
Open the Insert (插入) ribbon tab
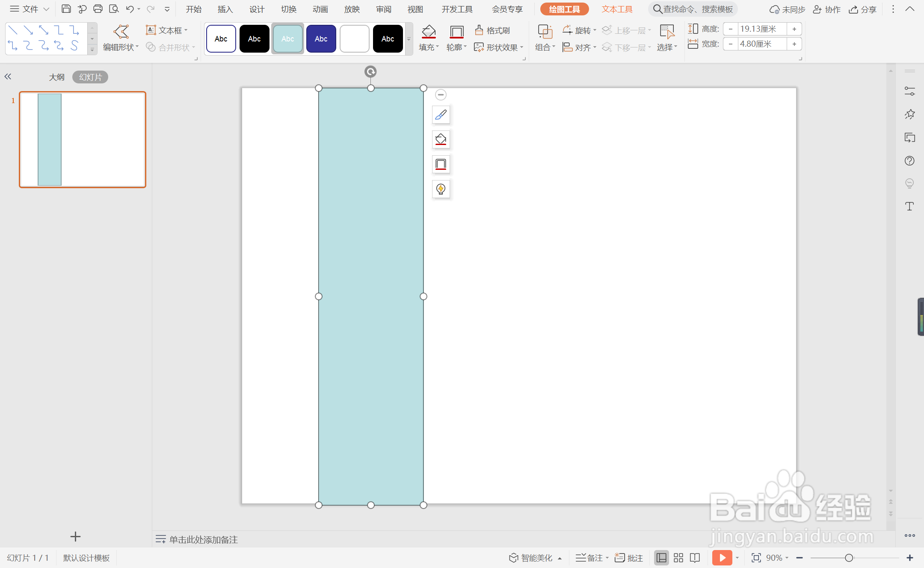point(225,9)
